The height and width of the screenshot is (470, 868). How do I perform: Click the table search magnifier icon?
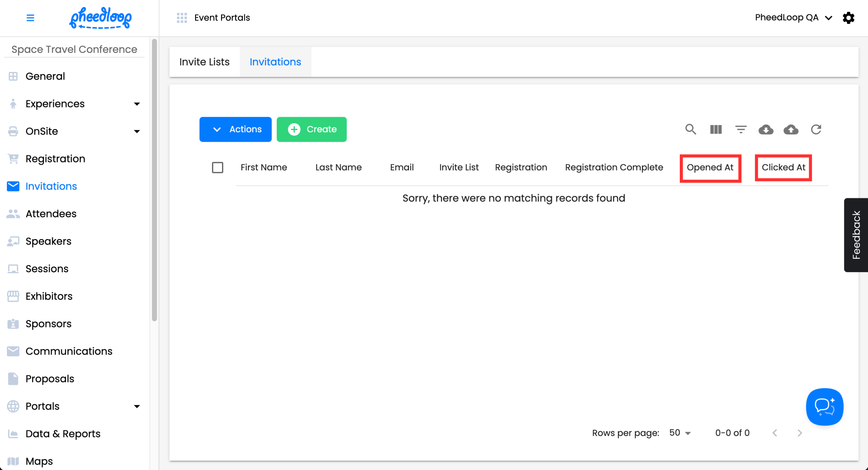click(x=690, y=129)
